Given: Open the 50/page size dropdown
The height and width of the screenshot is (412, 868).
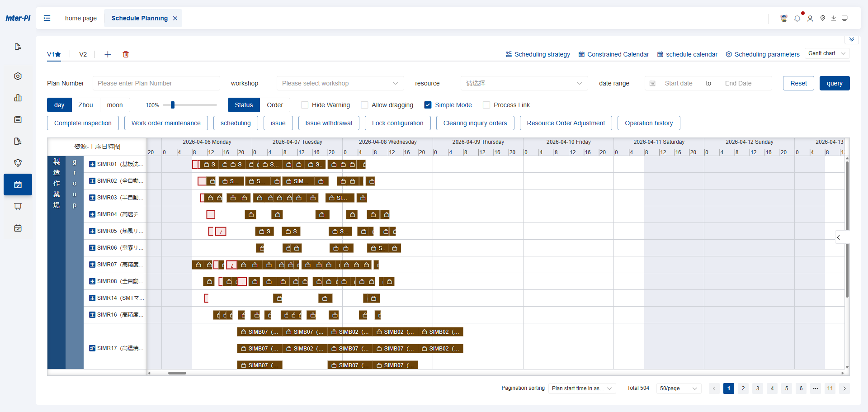Looking at the screenshot, I should coord(679,388).
